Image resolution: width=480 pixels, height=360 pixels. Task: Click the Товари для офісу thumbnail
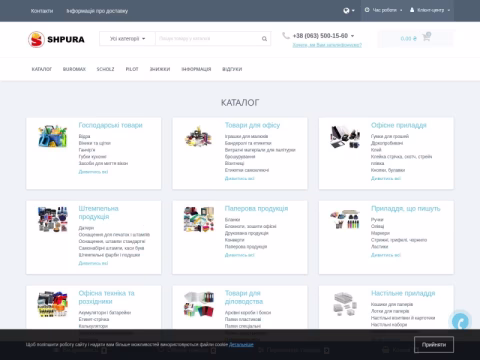click(199, 136)
